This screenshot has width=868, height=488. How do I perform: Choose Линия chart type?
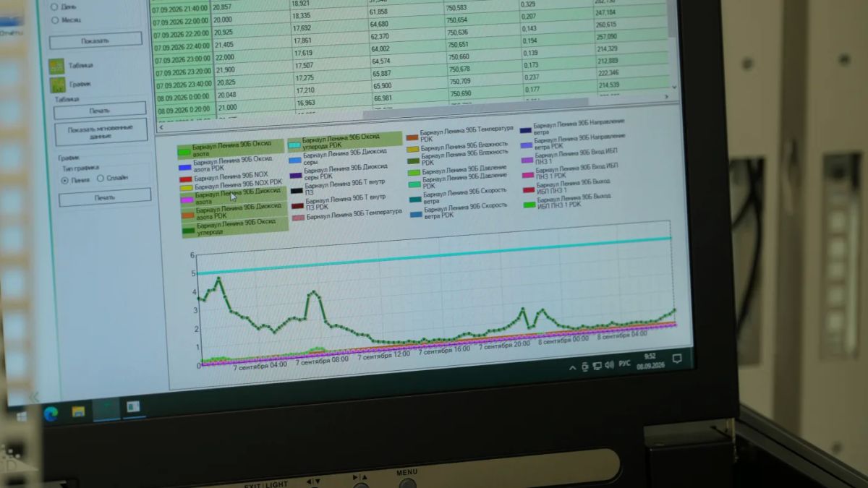click(x=76, y=179)
